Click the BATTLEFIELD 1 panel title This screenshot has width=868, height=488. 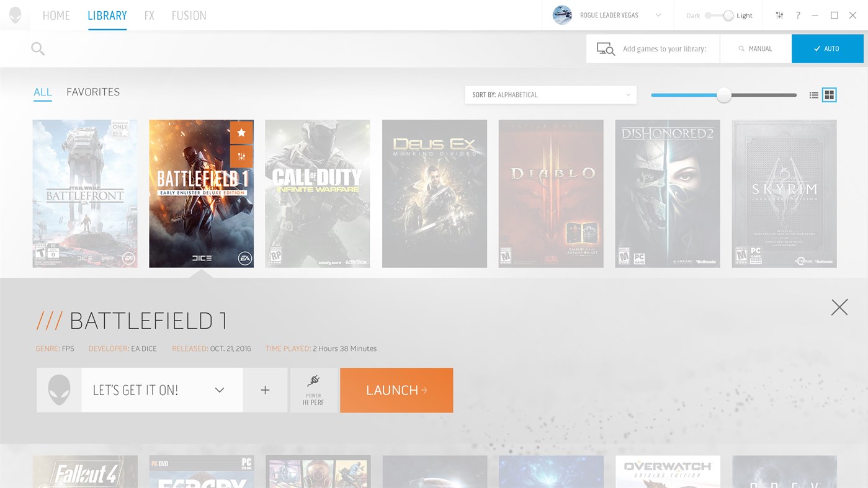[148, 321]
